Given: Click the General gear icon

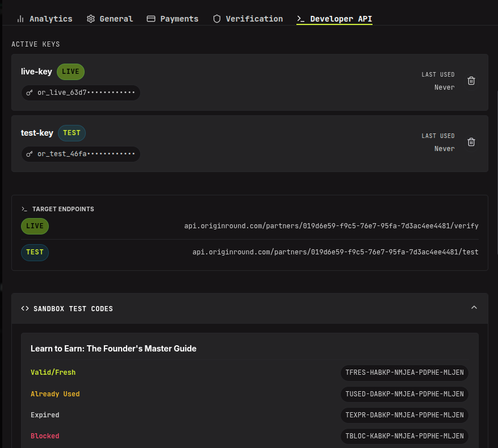Looking at the screenshot, I should point(91,19).
